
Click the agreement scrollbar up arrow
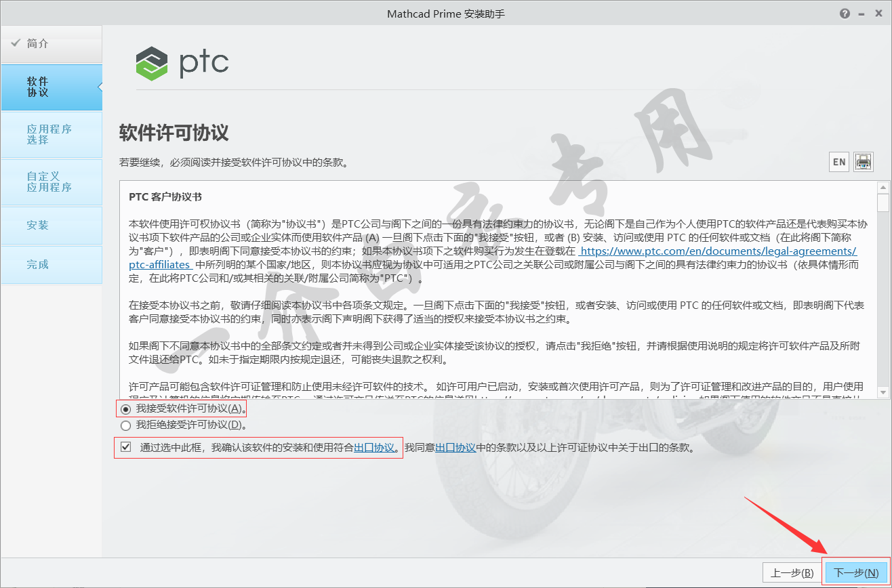[883, 187]
